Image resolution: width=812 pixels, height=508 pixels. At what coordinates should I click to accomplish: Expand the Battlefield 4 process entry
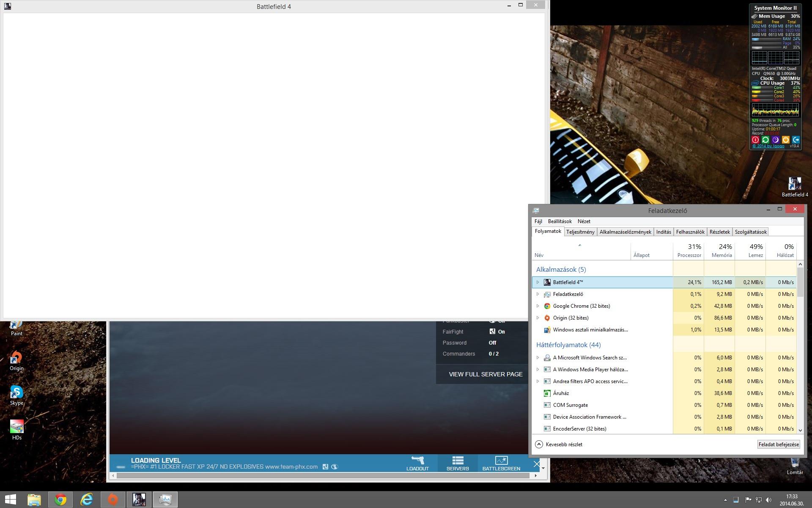coord(538,282)
